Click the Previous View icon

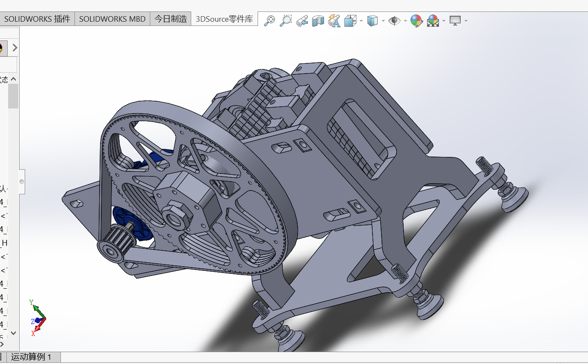tap(302, 20)
